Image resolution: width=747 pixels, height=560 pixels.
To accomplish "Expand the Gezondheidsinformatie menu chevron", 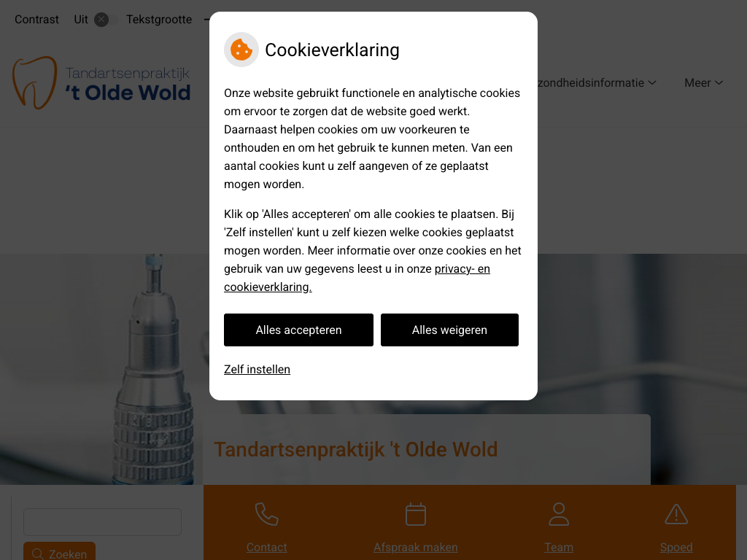I will point(652,83).
